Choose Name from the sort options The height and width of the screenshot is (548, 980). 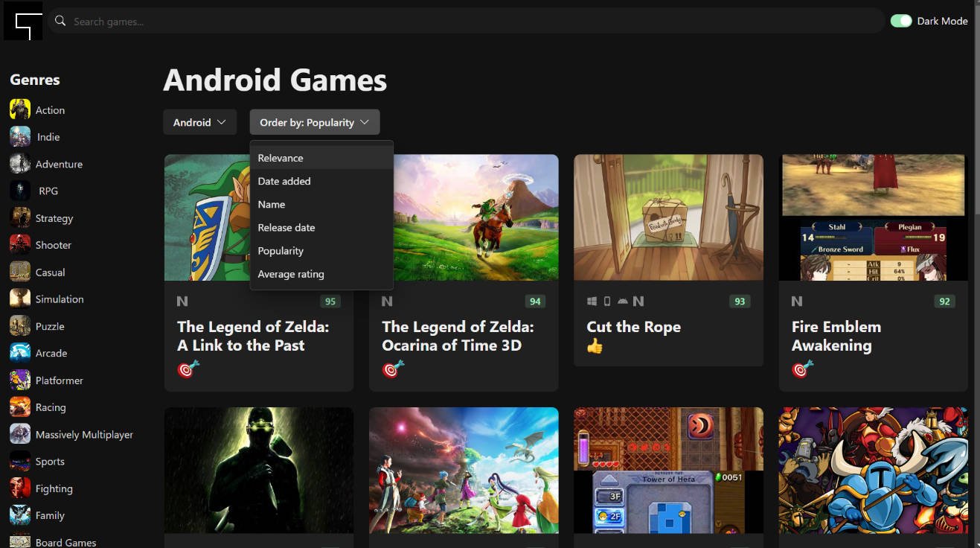tap(272, 204)
